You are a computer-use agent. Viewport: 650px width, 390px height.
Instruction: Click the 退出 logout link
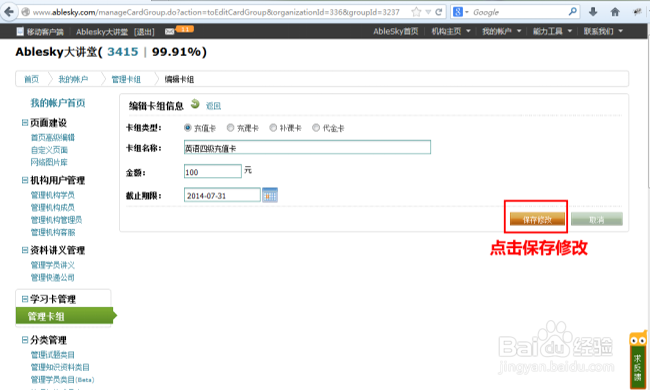[144, 32]
